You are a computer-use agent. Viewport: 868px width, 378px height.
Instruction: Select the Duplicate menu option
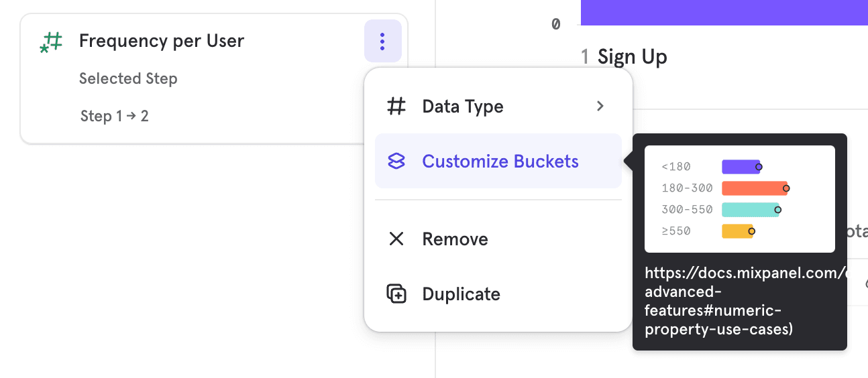click(x=461, y=294)
